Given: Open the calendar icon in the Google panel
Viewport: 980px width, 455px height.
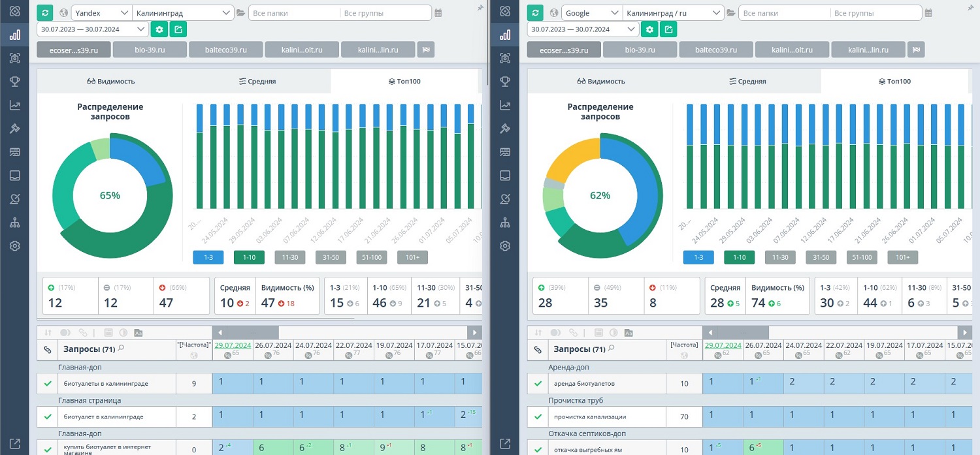Looking at the screenshot, I should (x=928, y=13).
